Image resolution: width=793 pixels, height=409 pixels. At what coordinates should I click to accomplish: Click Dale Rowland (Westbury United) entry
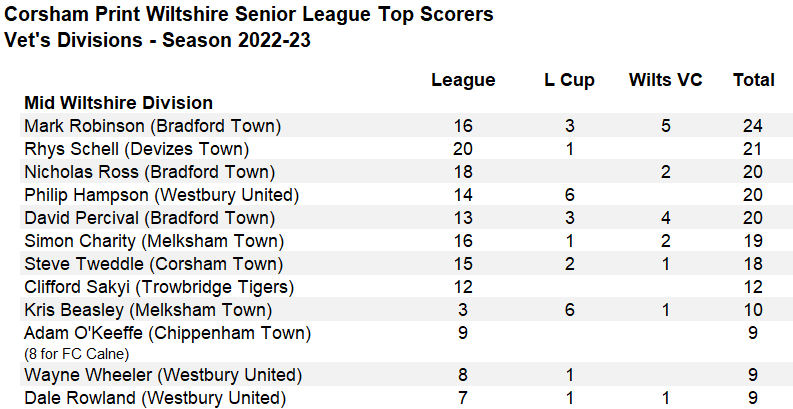(155, 398)
